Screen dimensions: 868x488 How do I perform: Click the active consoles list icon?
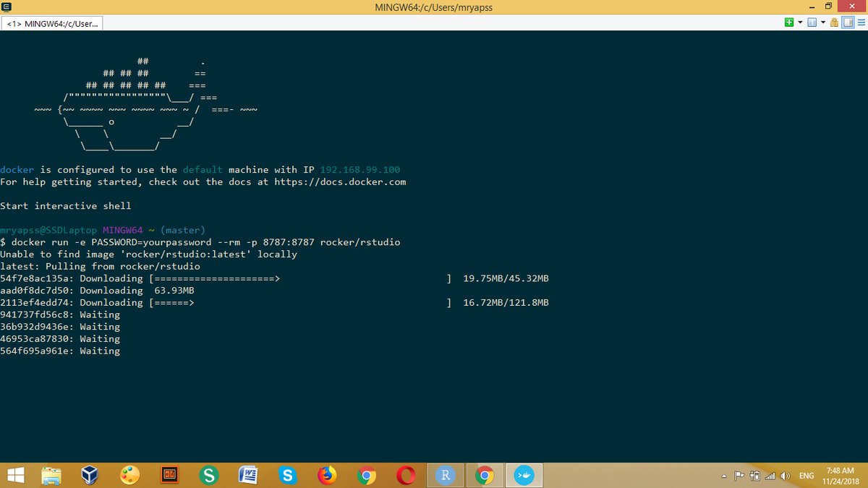812,23
